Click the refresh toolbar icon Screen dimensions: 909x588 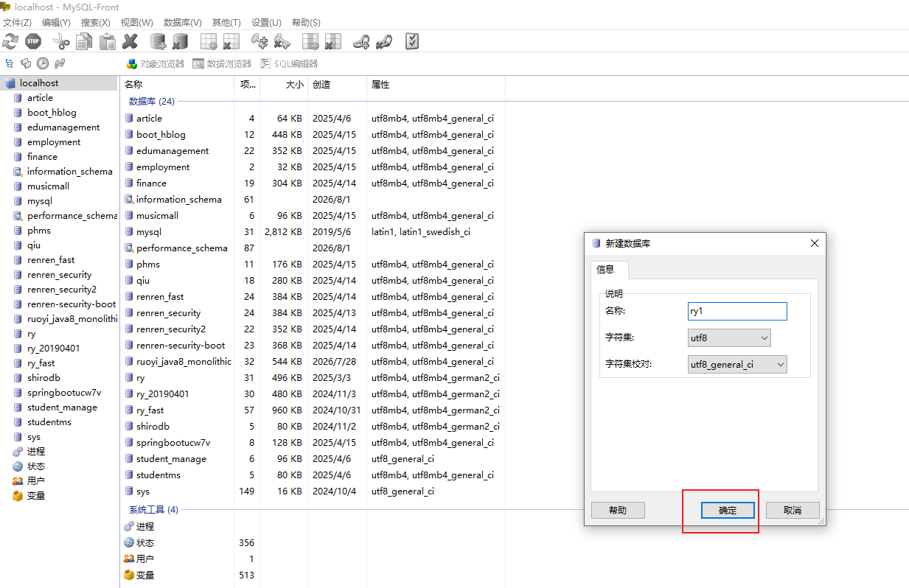point(11,41)
